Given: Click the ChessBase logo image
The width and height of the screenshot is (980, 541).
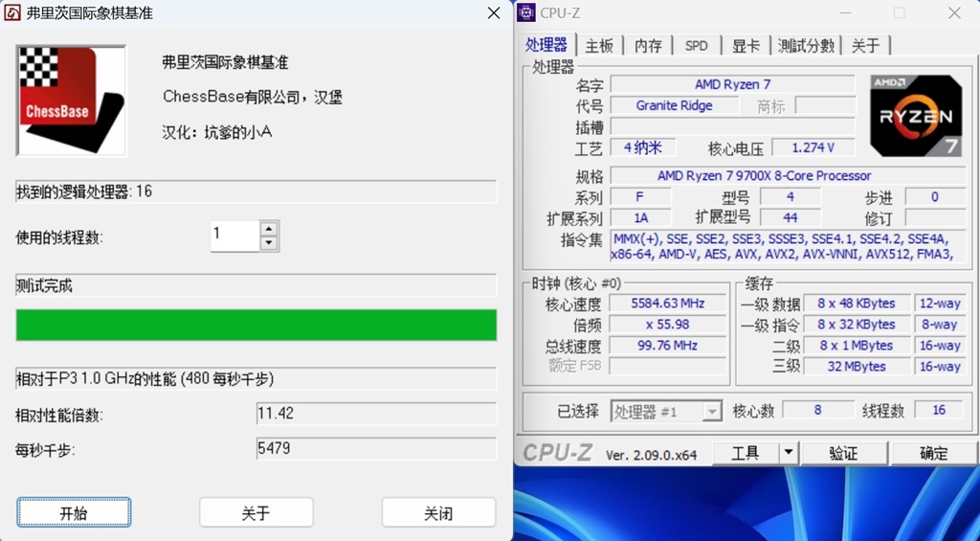Looking at the screenshot, I should (71, 101).
